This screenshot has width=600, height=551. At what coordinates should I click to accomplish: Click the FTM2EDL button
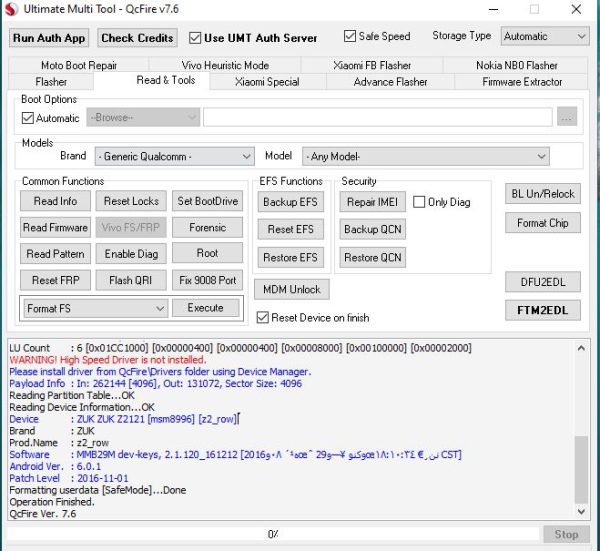click(543, 310)
